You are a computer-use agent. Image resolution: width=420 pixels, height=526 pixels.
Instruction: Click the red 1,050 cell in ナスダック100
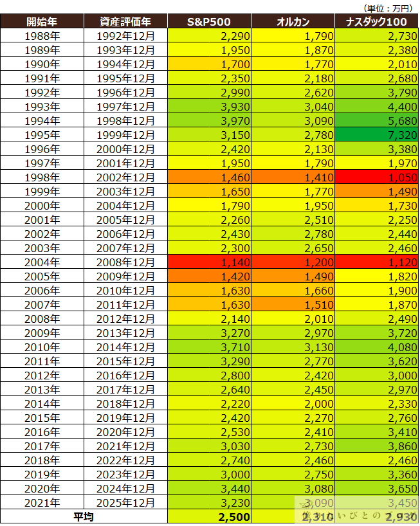(x=376, y=177)
